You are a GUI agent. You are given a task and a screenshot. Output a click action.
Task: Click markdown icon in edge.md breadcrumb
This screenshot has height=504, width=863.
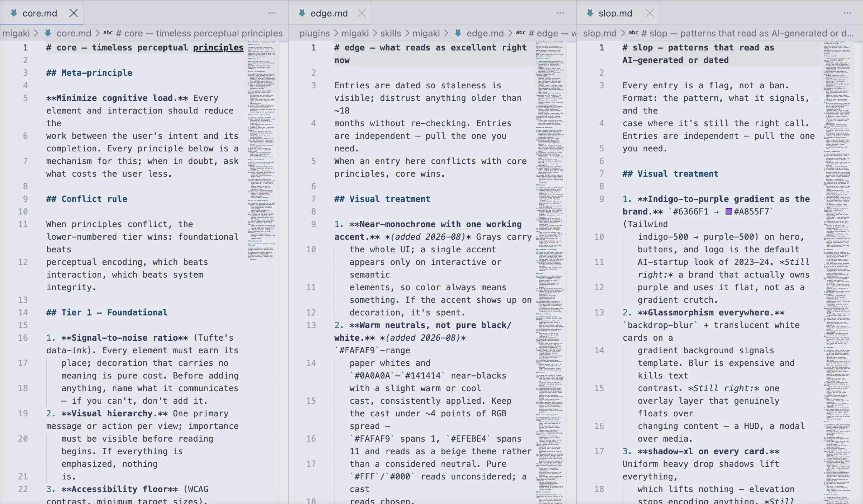[458, 33]
